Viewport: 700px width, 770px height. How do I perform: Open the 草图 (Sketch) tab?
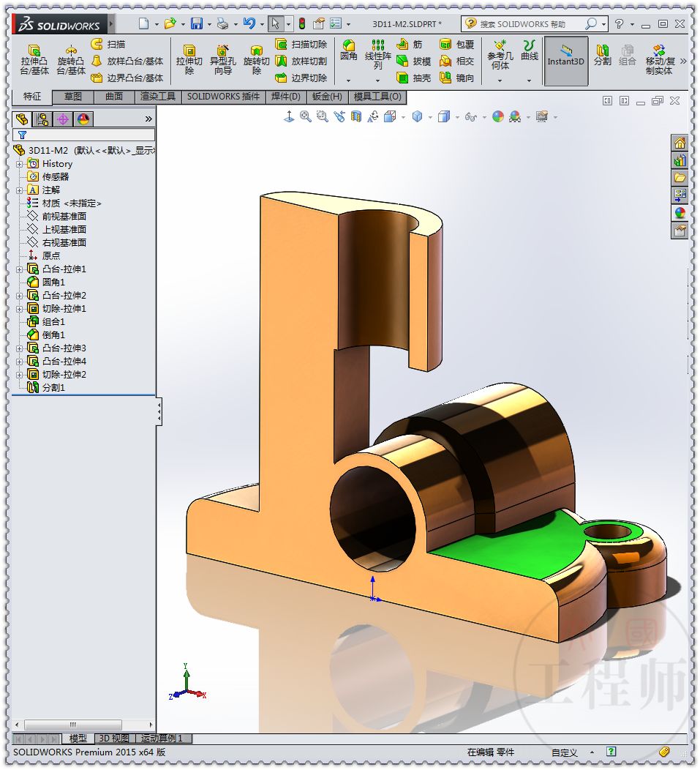[x=73, y=97]
